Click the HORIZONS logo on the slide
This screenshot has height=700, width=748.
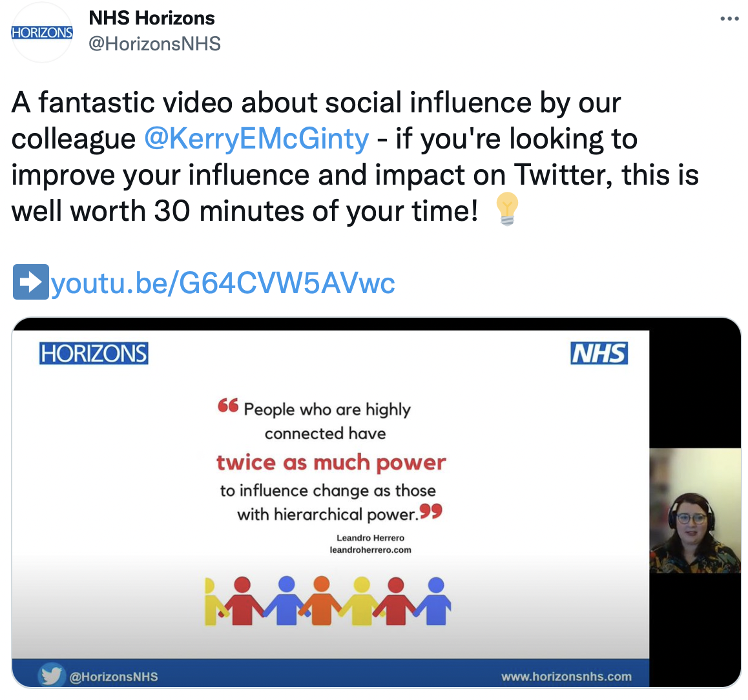(x=94, y=354)
